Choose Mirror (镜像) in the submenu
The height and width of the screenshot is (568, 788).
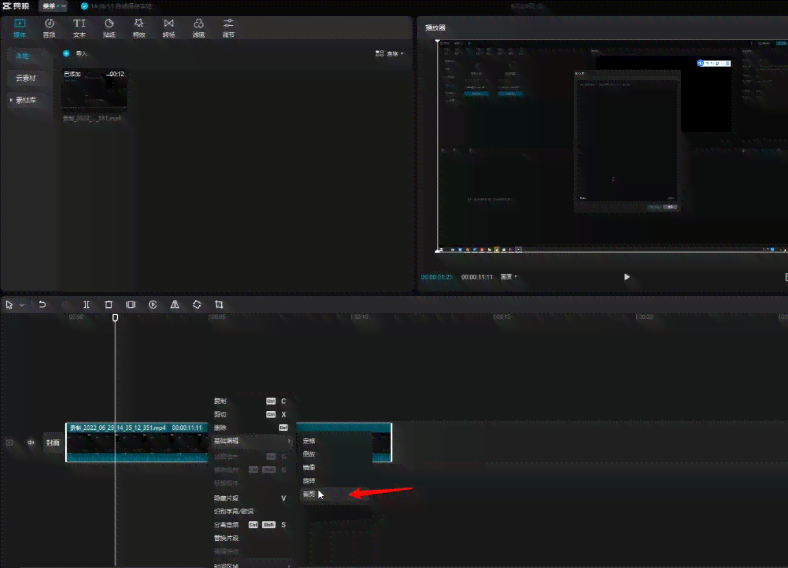click(336, 467)
